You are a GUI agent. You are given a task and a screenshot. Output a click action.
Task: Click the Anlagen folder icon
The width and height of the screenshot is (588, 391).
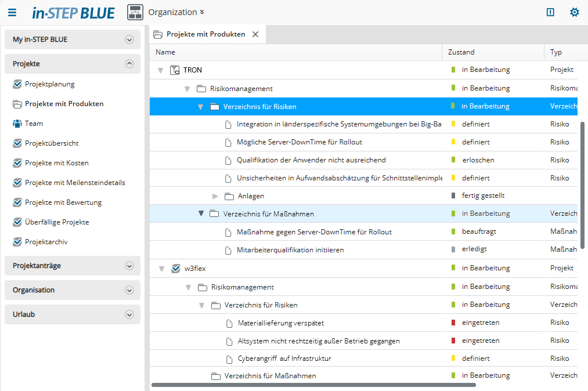tap(229, 196)
